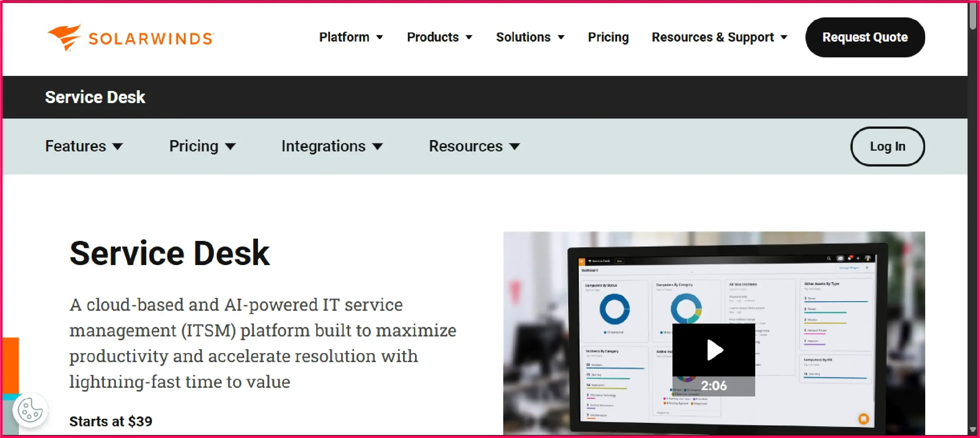Go to Pricing in the top navigation
The width and height of the screenshot is (980, 438).
pyautogui.click(x=608, y=37)
